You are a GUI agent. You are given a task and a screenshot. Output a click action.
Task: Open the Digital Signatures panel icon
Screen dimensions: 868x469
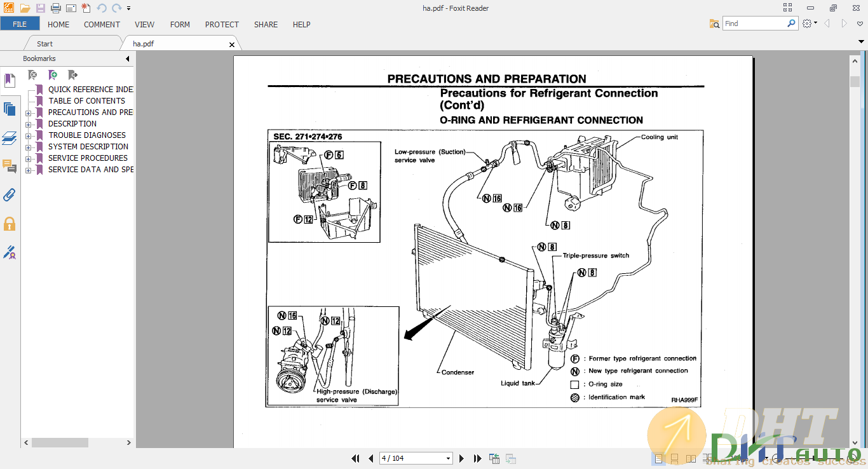10,252
